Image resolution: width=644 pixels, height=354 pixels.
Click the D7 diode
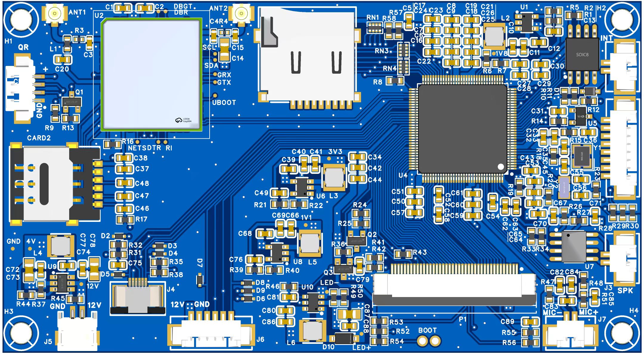[x=200, y=280]
